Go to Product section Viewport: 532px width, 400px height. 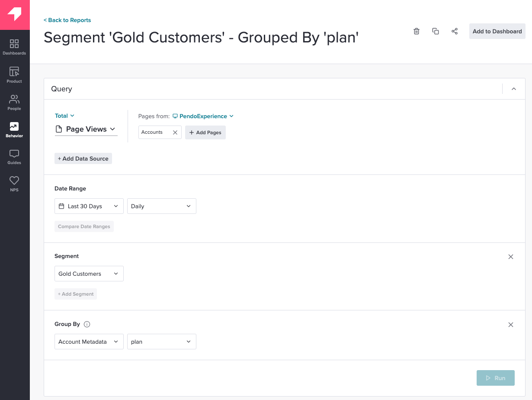tap(14, 75)
